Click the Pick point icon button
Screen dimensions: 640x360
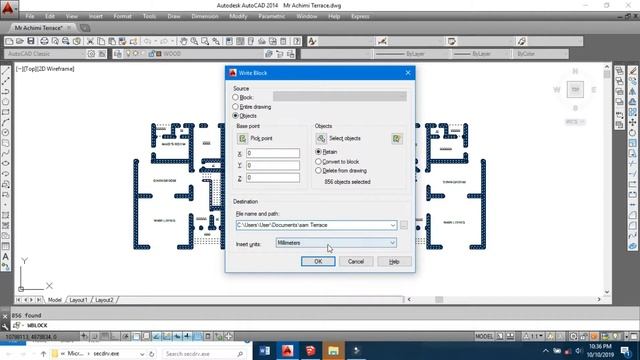pyautogui.click(x=242, y=138)
